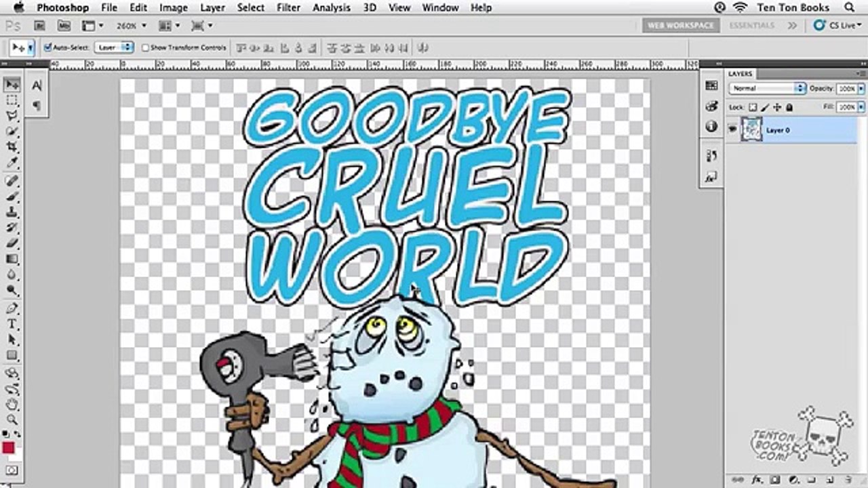Select the Gradient tool

click(12, 259)
